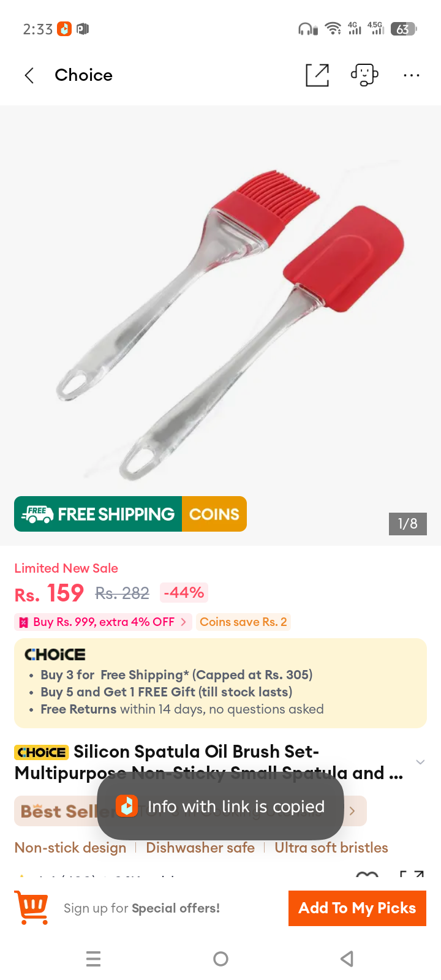Select the Dishwasher safe feature tag
Viewport: 441px width, 980px height.
(x=200, y=848)
